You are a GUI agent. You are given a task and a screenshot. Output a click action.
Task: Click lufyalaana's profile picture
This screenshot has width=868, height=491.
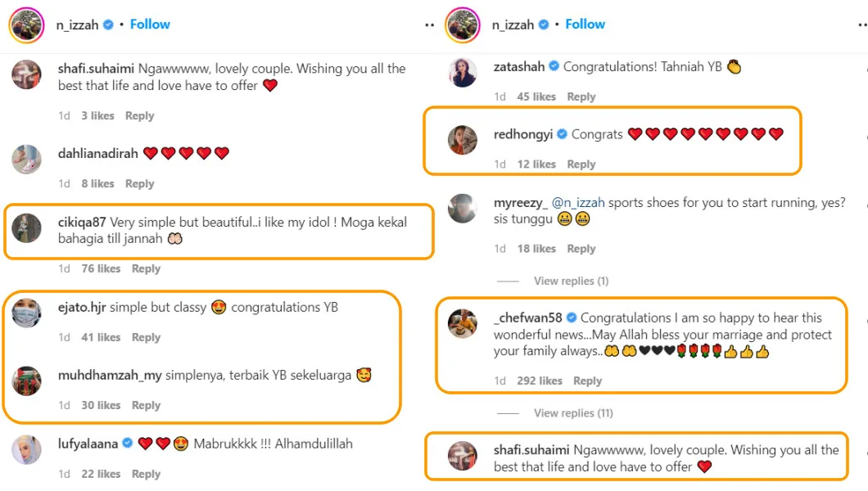26,449
